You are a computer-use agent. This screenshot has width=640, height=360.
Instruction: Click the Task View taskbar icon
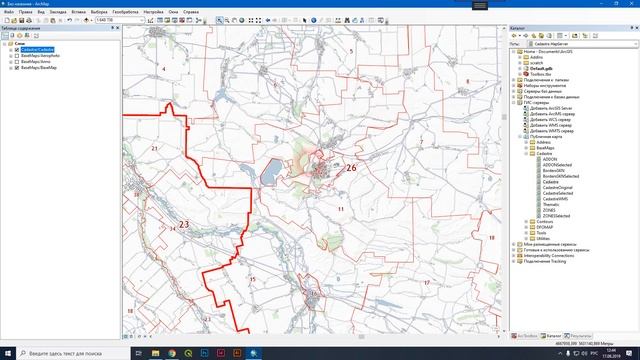pyautogui.click(x=138, y=353)
